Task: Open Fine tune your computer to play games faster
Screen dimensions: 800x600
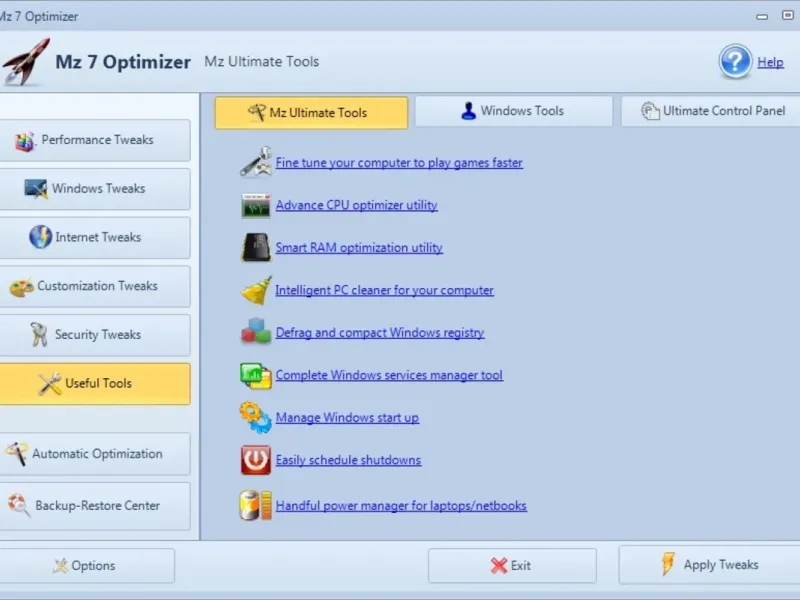Action: tap(399, 163)
